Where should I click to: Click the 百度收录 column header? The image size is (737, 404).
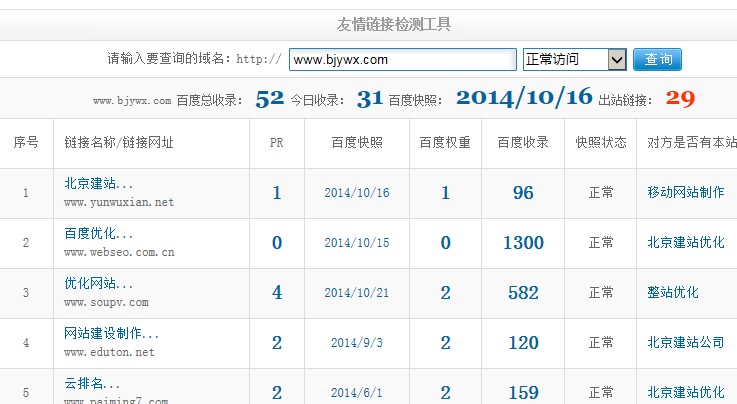pyautogui.click(x=523, y=143)
